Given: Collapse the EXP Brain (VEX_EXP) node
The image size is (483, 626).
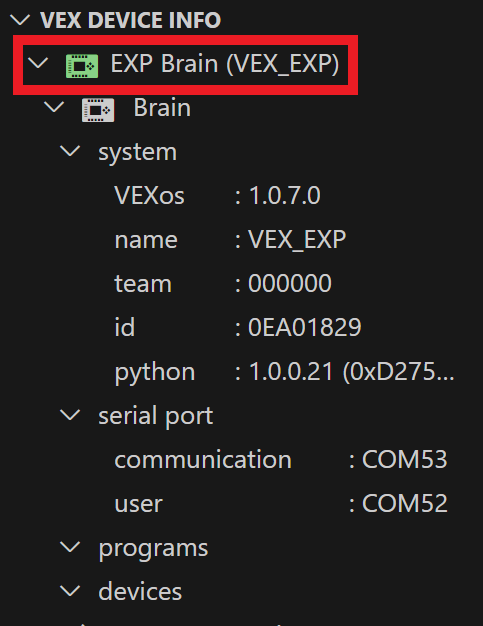Looking at the screenshot, I should click(38, 63).
